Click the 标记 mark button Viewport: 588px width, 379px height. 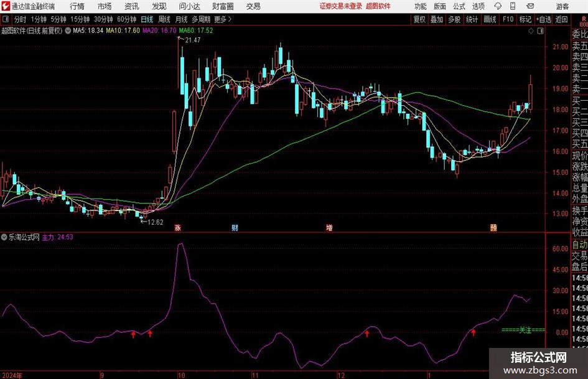[525, 19]
